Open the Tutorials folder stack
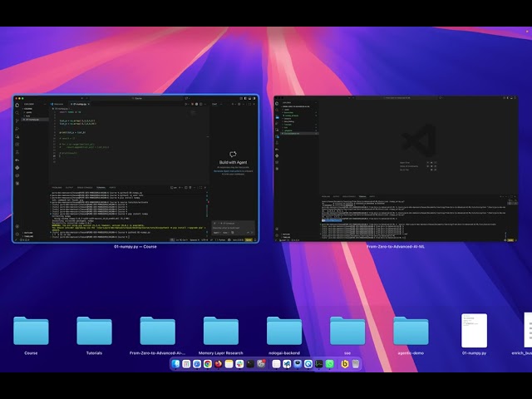Screen dimensions: 532x399 (94, 331)
